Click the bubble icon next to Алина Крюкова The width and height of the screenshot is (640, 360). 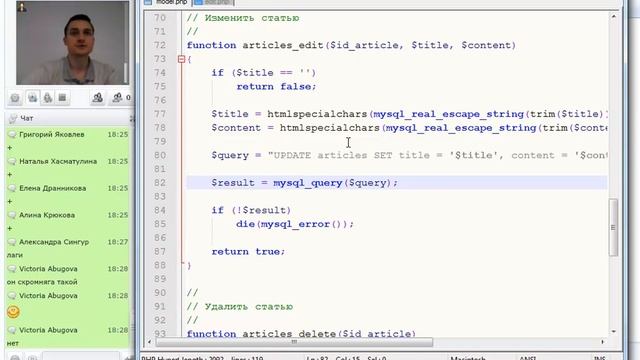click(x=12, y=215)
